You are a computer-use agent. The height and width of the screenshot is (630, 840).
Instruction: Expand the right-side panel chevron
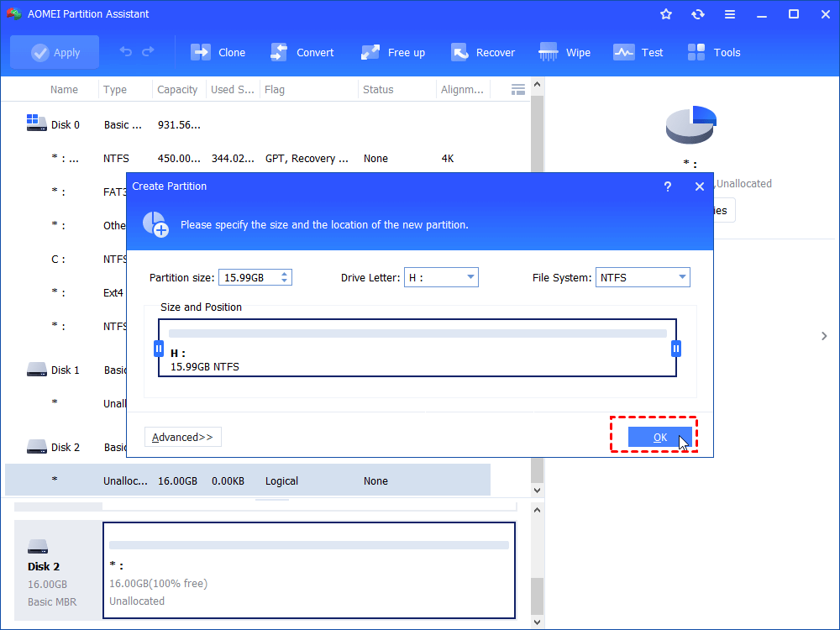click(824, 335)
